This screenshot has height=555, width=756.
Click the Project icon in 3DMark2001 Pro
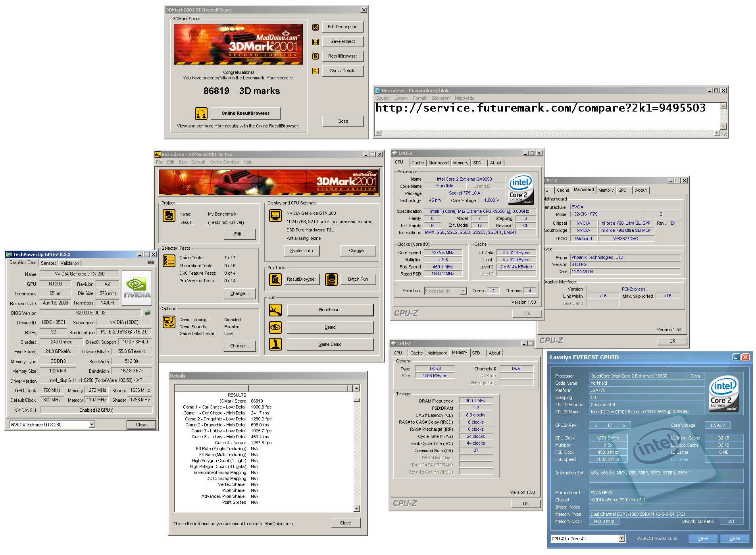point(169,216)
